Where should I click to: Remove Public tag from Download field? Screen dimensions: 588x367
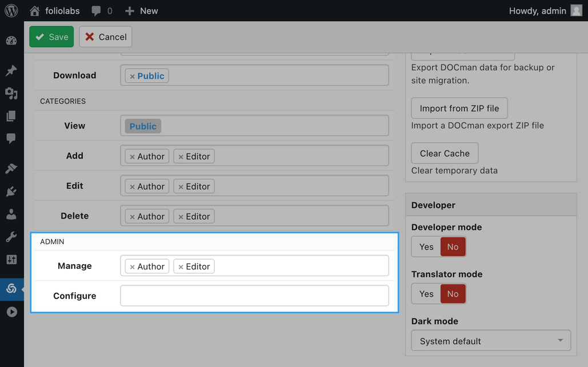pos(133,76)
